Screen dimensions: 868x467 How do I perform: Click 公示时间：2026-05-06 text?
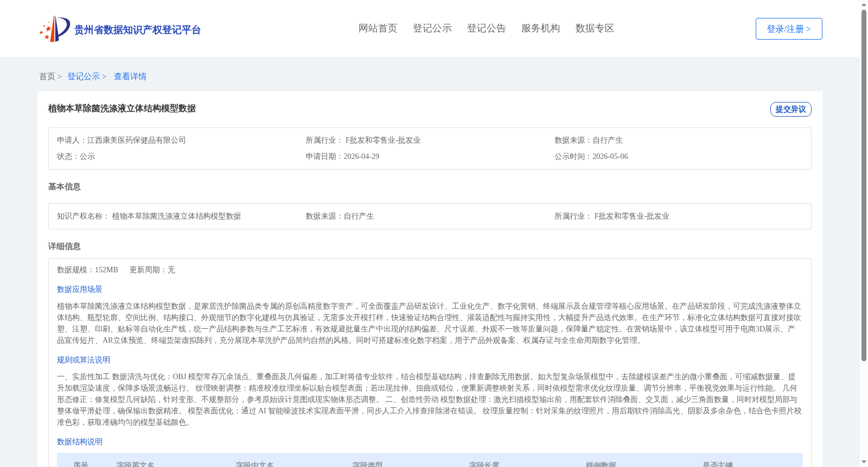point(591,156)
